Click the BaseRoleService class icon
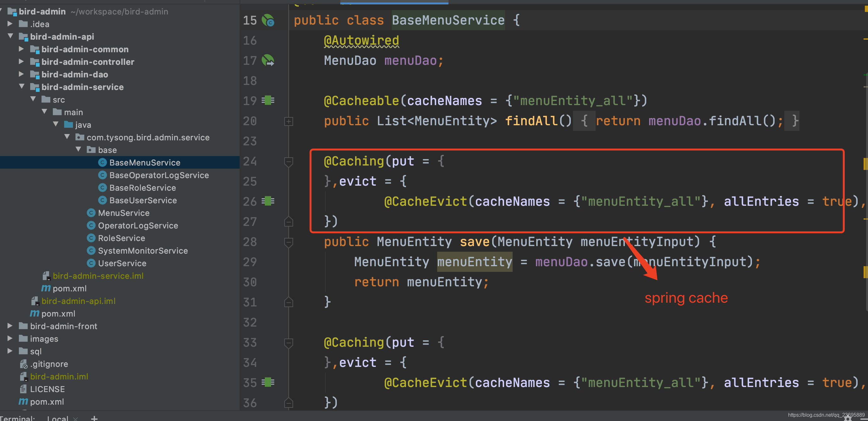The height and width of the screenshot is (421, 868). [x=103, y=188]
